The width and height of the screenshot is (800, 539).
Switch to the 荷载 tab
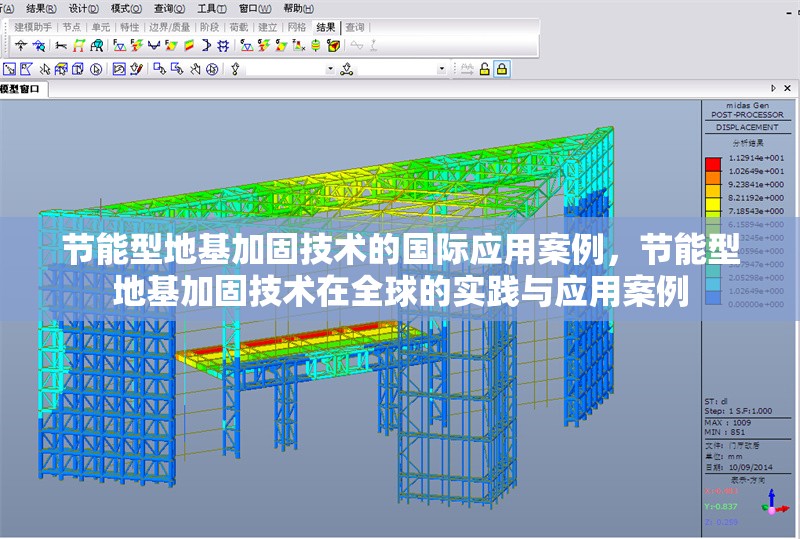click(x=238, y=27)
